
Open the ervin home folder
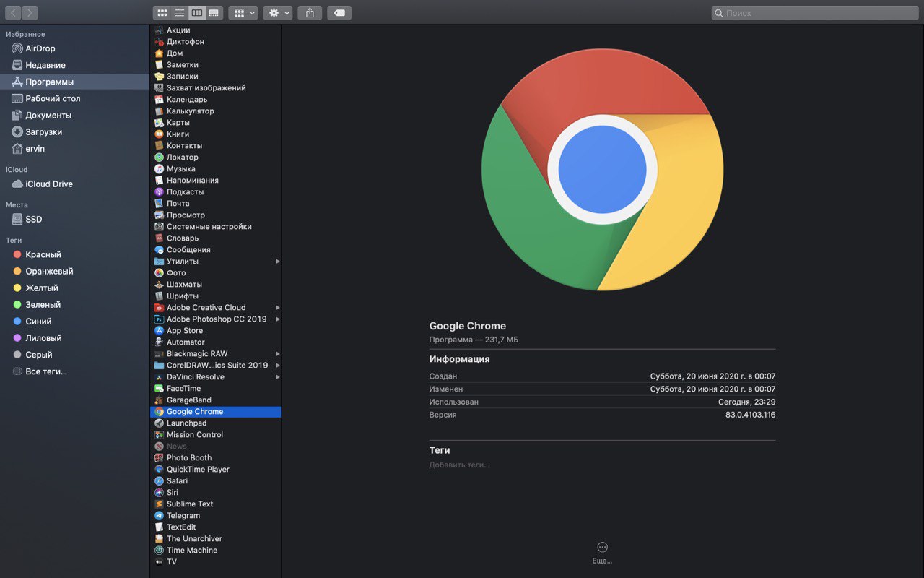[74, 148]
